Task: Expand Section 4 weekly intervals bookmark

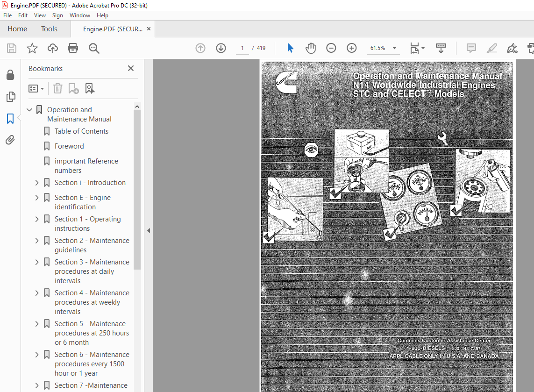Action: 37,293
